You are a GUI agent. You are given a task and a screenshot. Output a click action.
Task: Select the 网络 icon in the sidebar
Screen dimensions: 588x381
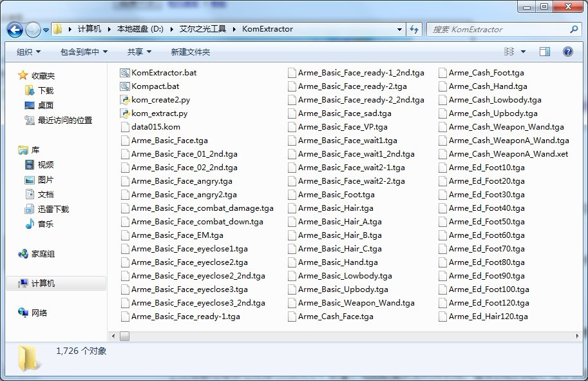pyautogui.click(x=24, y=313)
